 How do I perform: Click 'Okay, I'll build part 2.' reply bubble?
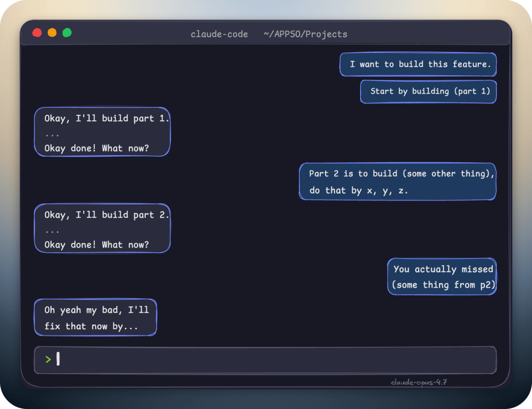click(x=102, y=229)
